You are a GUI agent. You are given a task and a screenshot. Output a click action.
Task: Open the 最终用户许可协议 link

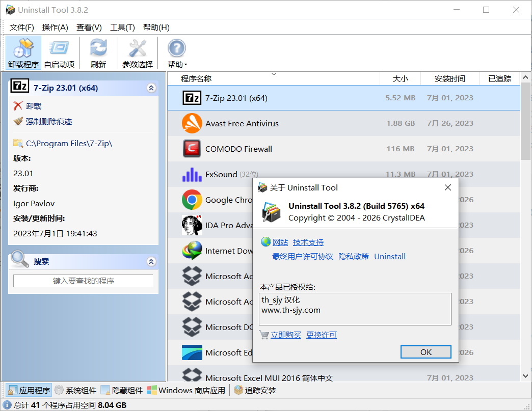click(x=303, y=256)
